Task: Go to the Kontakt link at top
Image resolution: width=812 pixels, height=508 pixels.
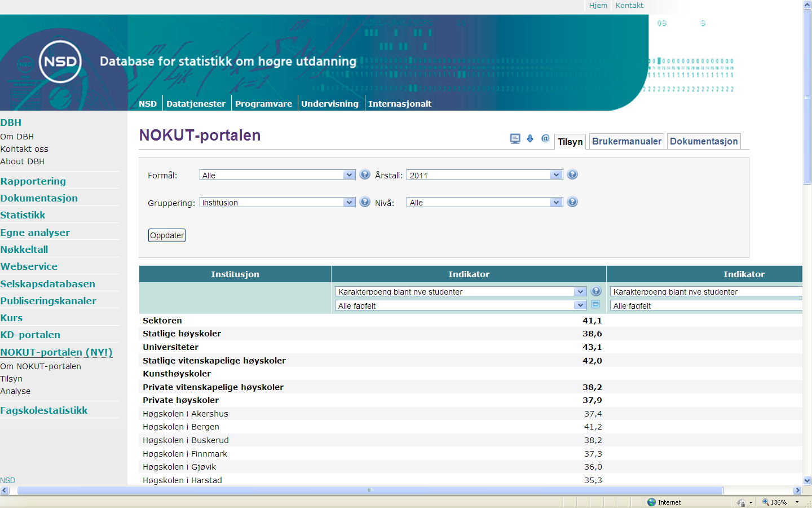Action: (629, 5)
